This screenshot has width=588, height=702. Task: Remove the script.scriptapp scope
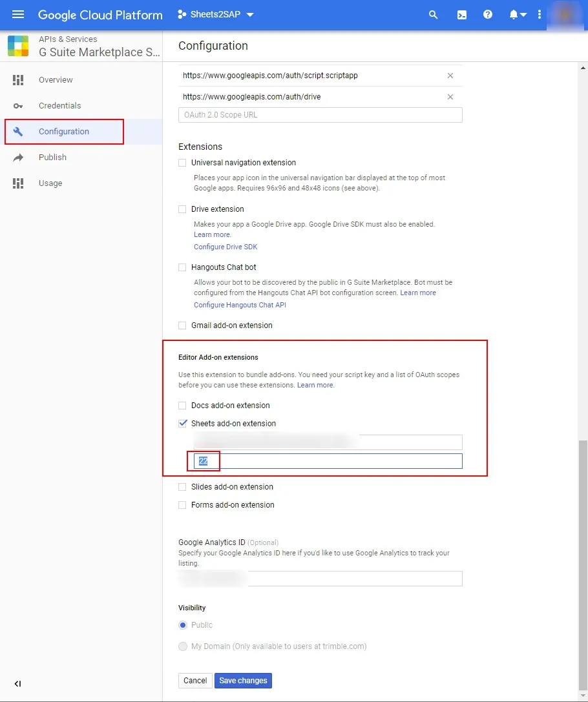(450, 76)
